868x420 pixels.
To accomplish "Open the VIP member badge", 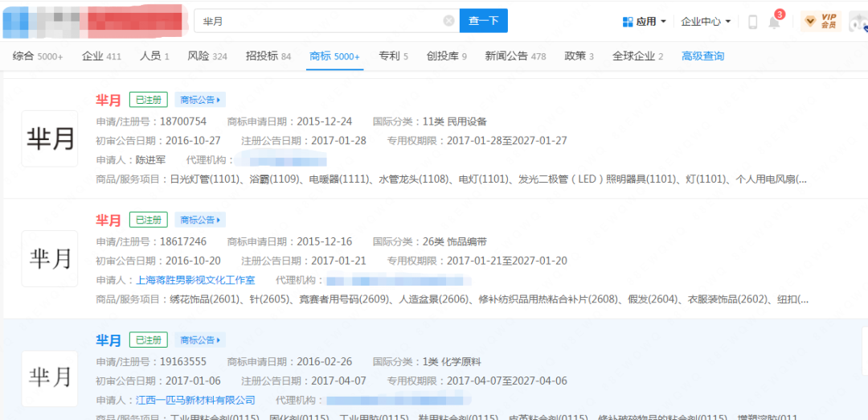I will coord(821,21).
